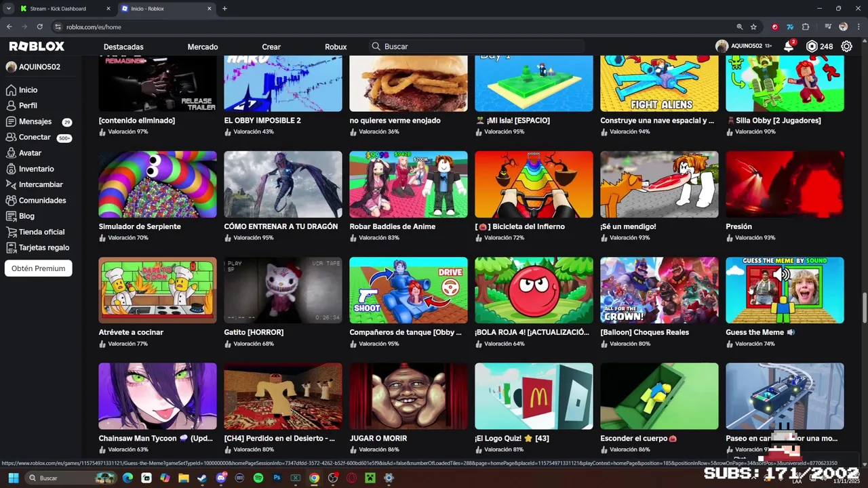Image resolution: width=868 pixels, height=488 pixels.
Task: Open Steam from the taskbar
Action: point(202,478)
